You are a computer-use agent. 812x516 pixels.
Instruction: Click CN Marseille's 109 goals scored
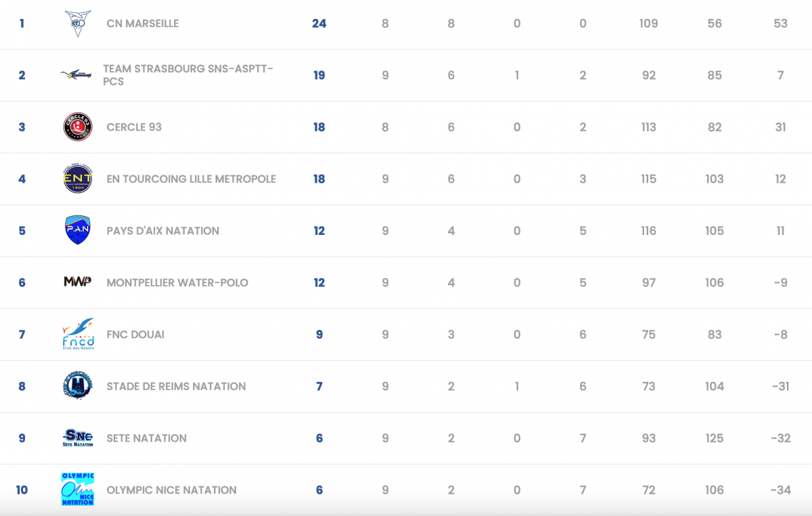pyautogui.click(x=648, y=24)
